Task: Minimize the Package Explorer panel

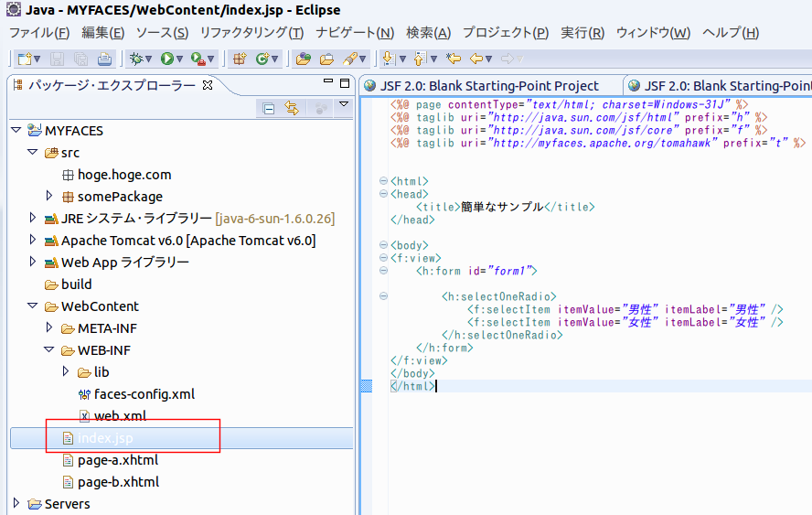Action: tap(327, 80)
